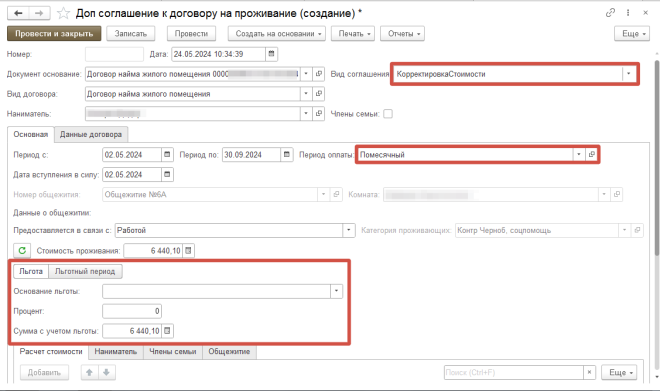This screenshot has width=660, height=391.
Task: Go forward with the right arrow button
Action: 39,13
